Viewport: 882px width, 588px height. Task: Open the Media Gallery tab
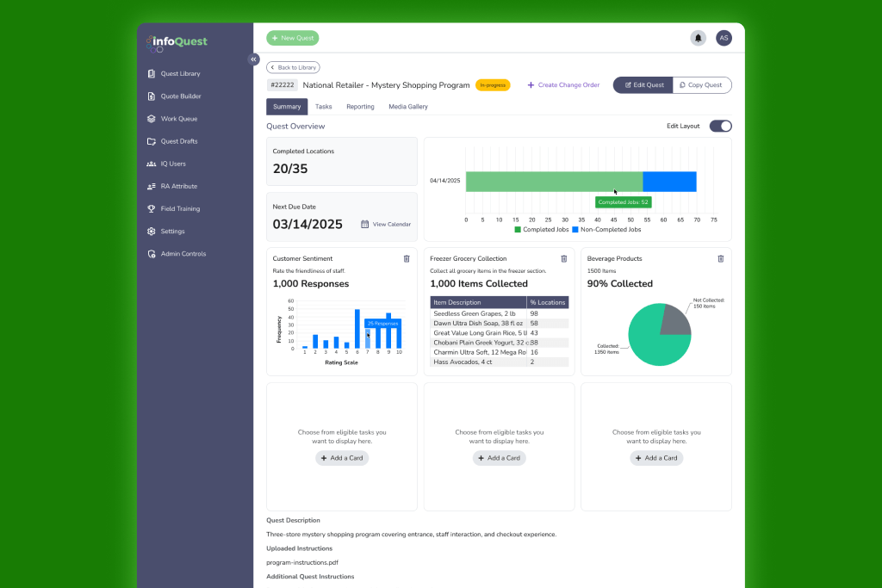[407, 106]
